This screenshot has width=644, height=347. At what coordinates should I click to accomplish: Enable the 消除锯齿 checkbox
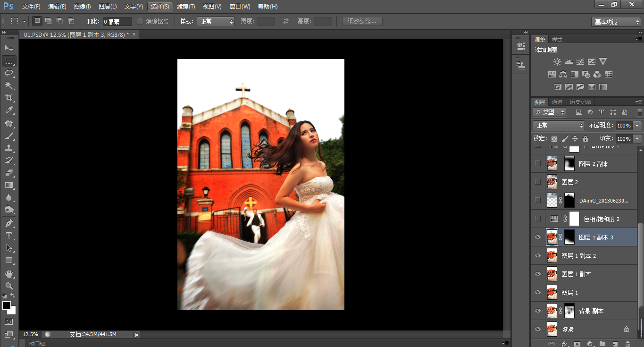[140, 21]
